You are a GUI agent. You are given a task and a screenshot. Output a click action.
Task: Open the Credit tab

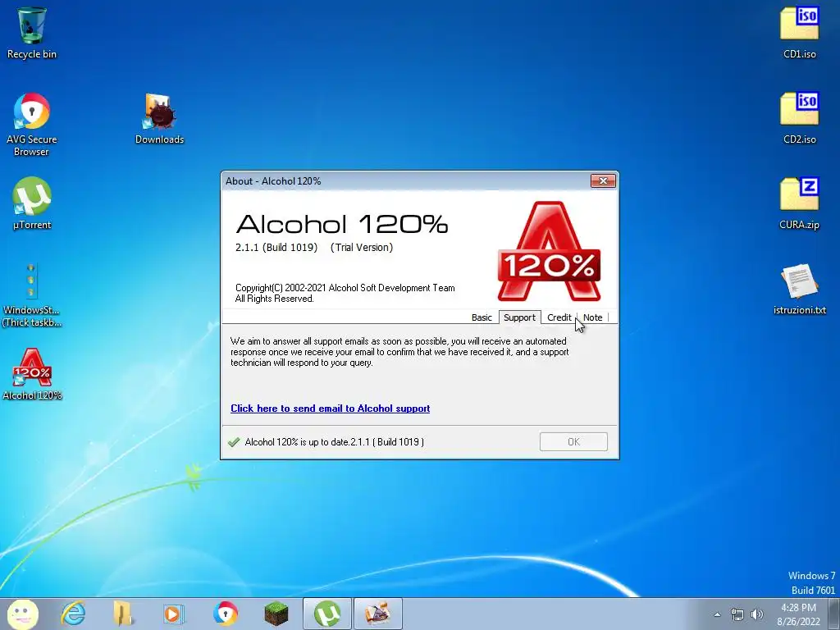(559, 317)
